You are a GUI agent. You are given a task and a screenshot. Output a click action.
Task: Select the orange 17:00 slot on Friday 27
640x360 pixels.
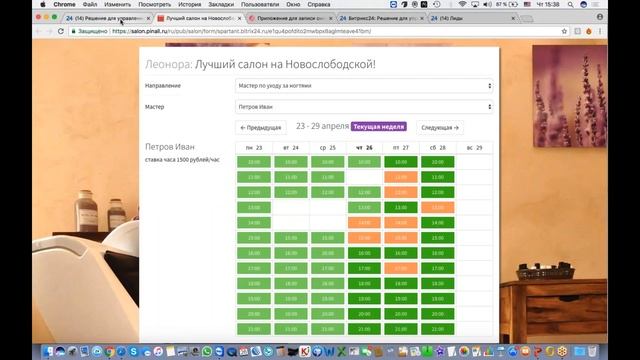(x=401, y=268)
